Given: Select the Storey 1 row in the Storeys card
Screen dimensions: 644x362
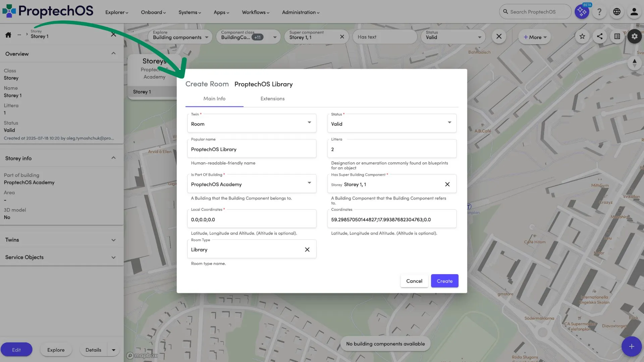Looking at the screenshot, I should pos(153,92).
